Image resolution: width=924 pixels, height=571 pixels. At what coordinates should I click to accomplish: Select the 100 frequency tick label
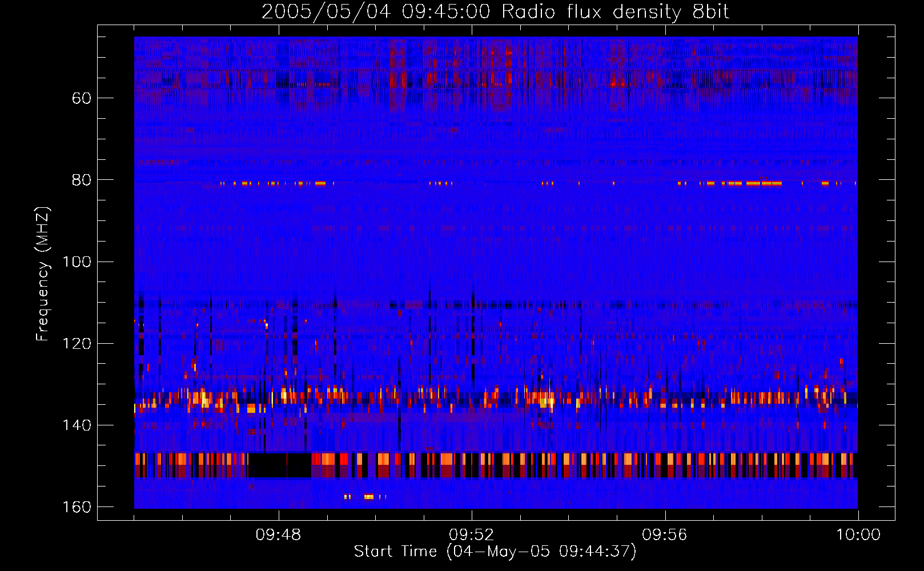(x=77, y=262)
